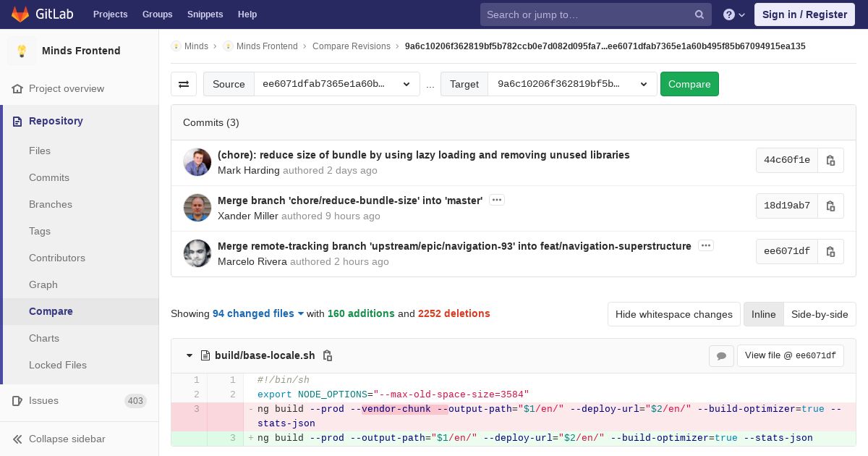Viewport: 868px width, 456px height.
Task: Switch diff to Side-by-side view
Action: coord(820,314)
